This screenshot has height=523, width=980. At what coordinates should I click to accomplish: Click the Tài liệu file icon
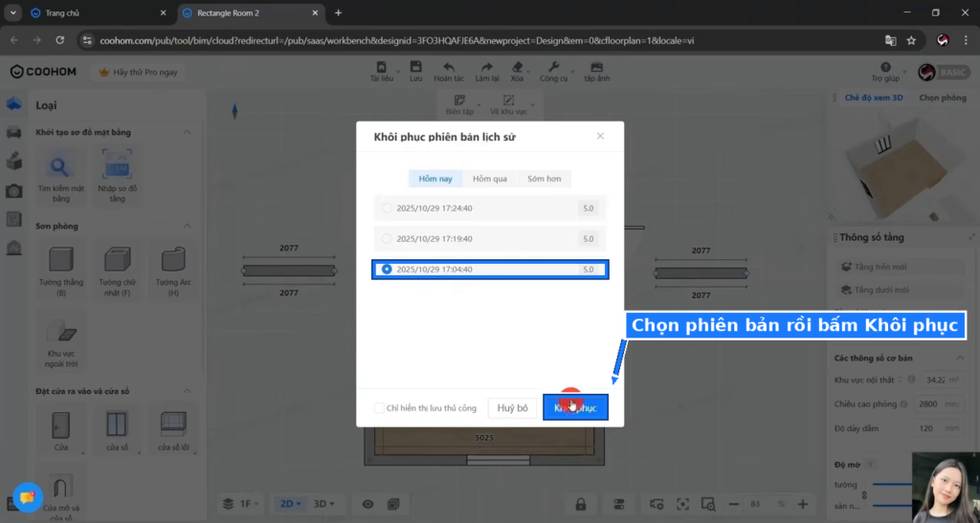381,67
